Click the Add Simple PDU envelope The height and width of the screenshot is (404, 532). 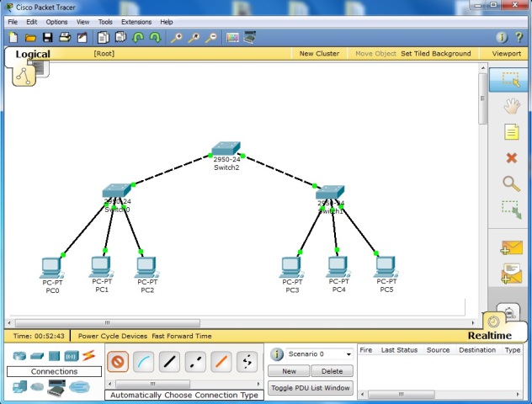click(x=510, y=247)
